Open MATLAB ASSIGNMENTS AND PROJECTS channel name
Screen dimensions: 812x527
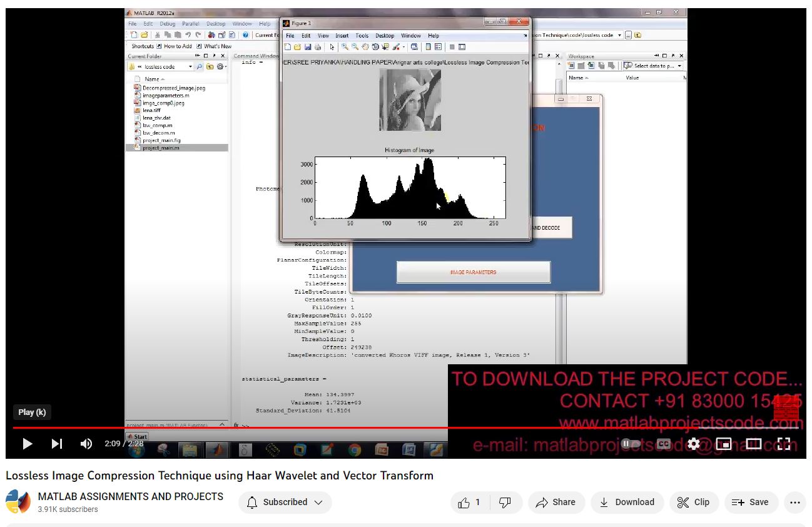[131, 496]
